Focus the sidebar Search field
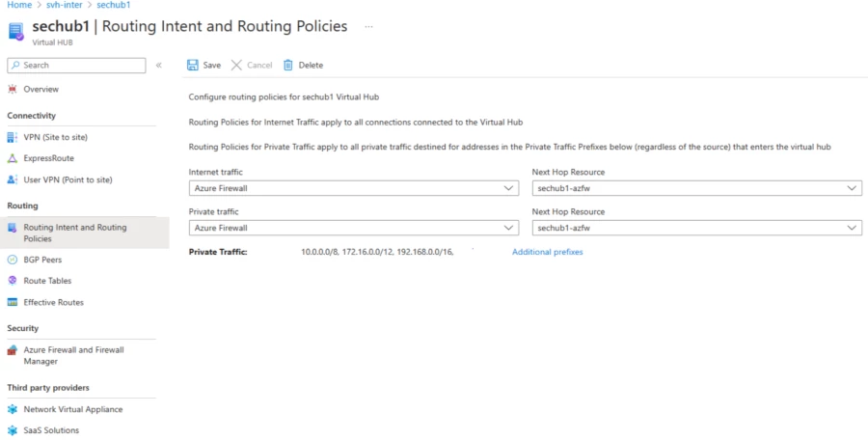The width and height of the screenshot is (868, 440). pos(76,65)
